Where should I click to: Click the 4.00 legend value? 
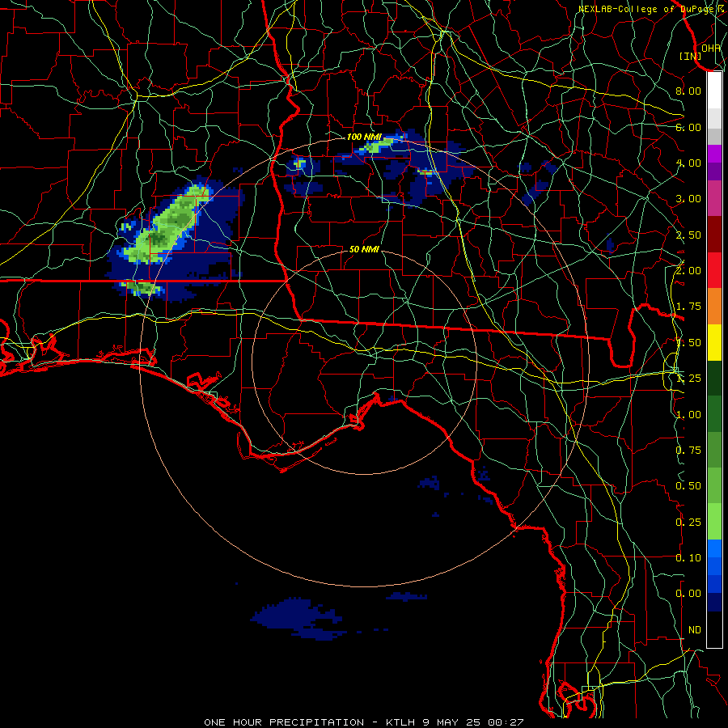pos(688,163)
